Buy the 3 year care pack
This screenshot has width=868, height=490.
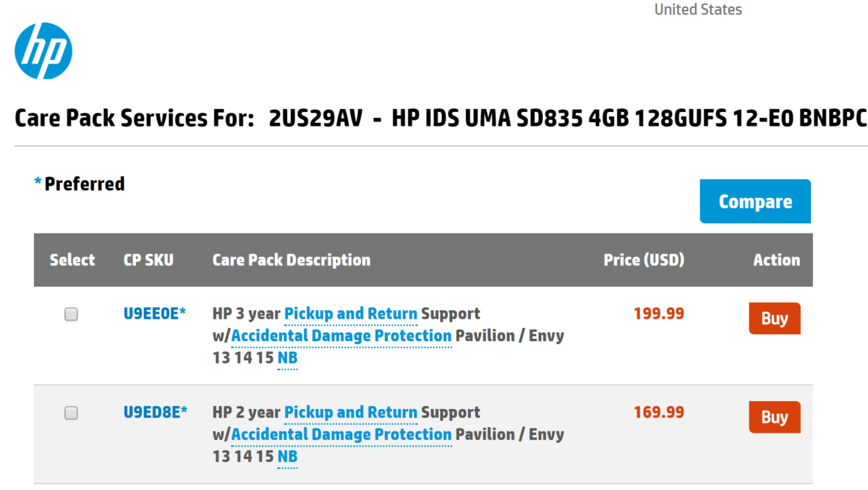click(x=774, y=319)
